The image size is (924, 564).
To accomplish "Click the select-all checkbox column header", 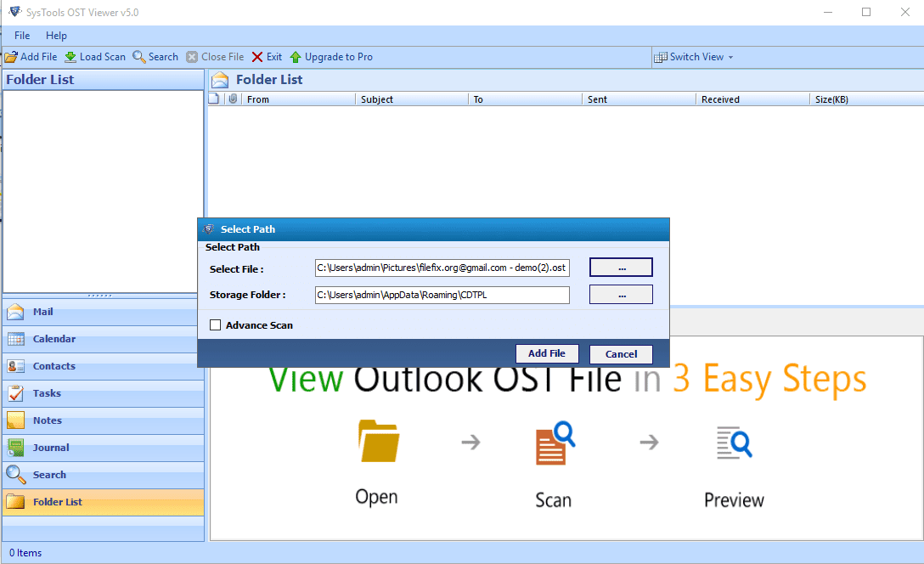I will (x=214, y=99).
